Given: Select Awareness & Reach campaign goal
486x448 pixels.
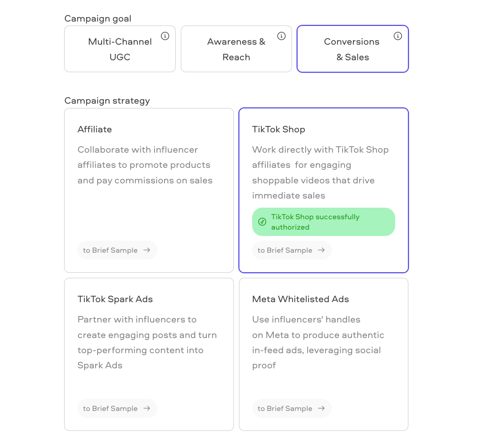Looking at the screenshot, I should [x=236, y=49].
